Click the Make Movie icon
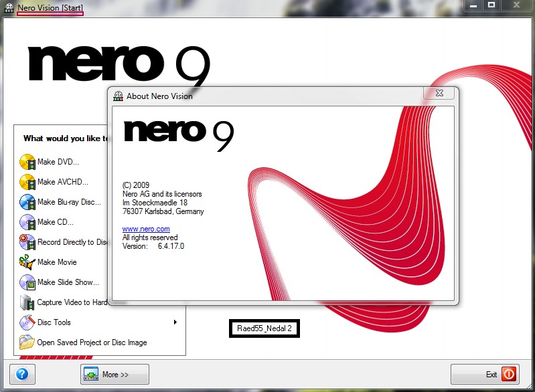535x392 pixels. pyautogui.click(x=27, y=262)
